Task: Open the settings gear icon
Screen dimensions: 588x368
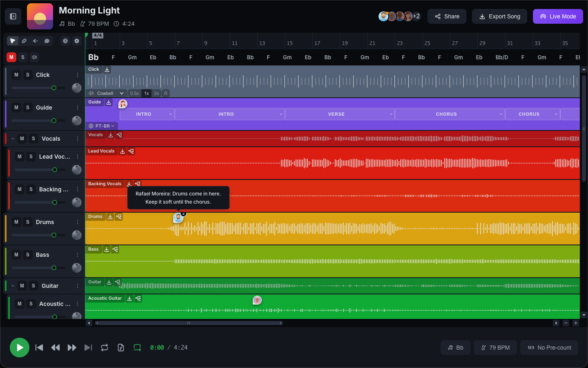Action: point(77,41)
